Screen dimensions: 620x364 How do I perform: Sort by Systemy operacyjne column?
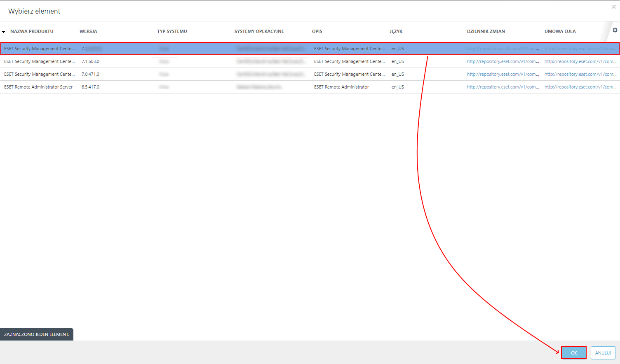(259, 31)
